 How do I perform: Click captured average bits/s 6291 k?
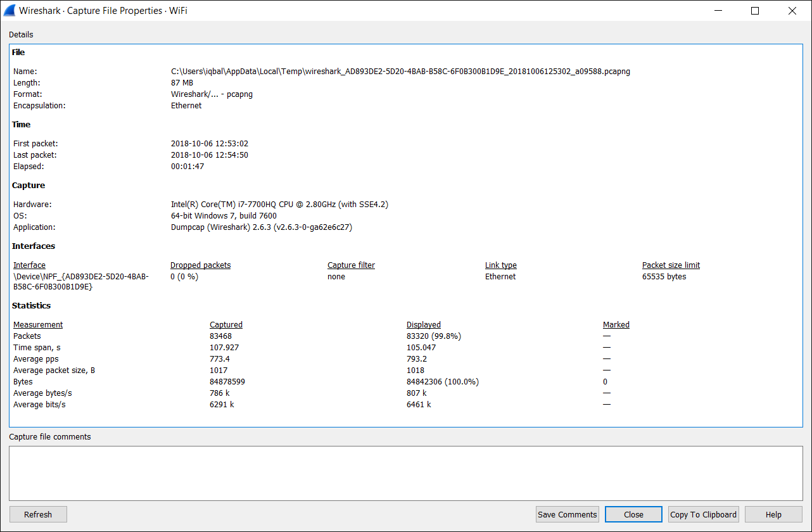tap(222, 405)
